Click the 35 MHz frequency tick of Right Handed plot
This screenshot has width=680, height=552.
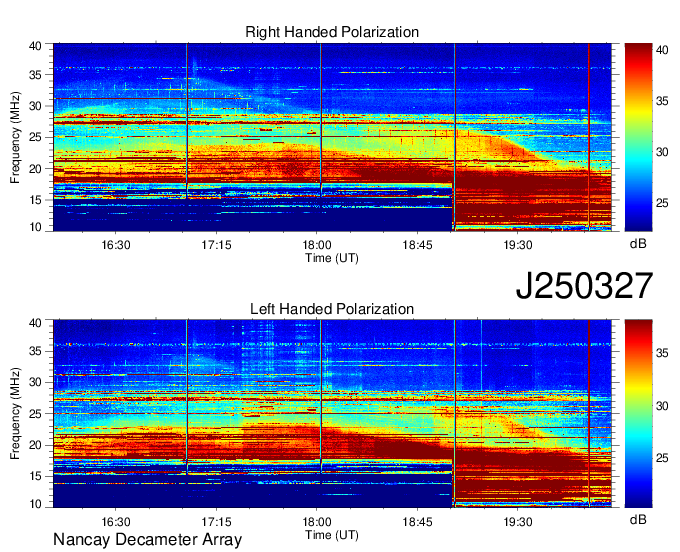pos(36,75)
